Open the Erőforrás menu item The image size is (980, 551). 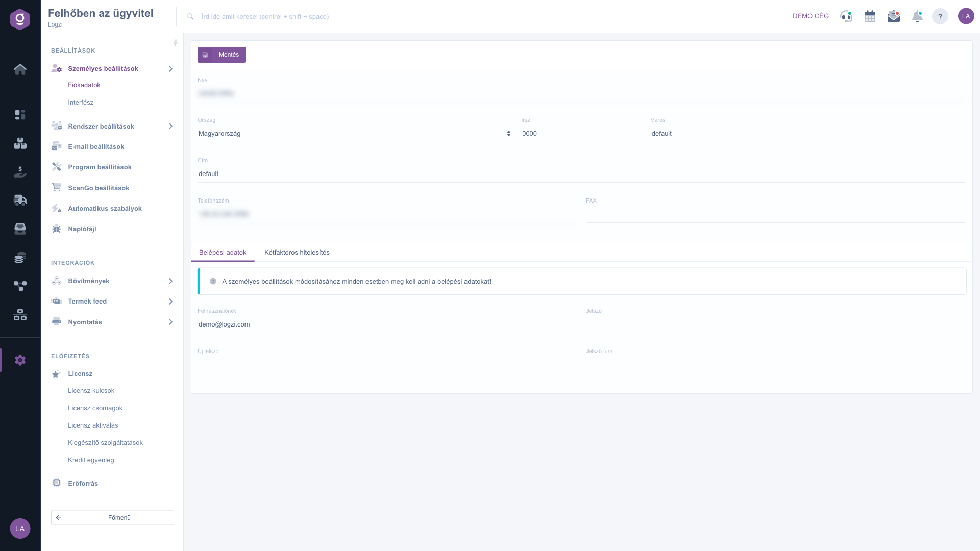pyautogui.click(x=83, y=484)
